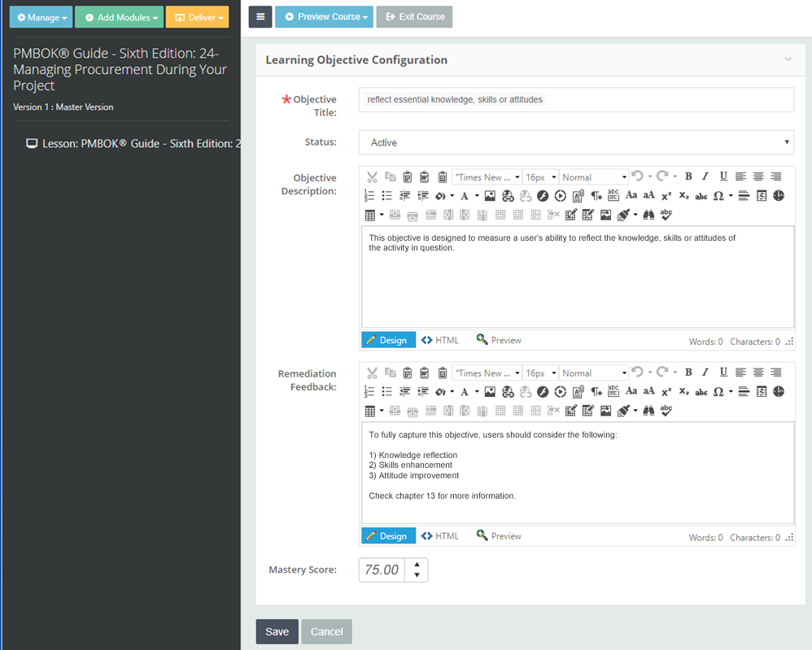Increase Mastery Score with up arrow
This screenshot has height=650, width=812.
417,564
